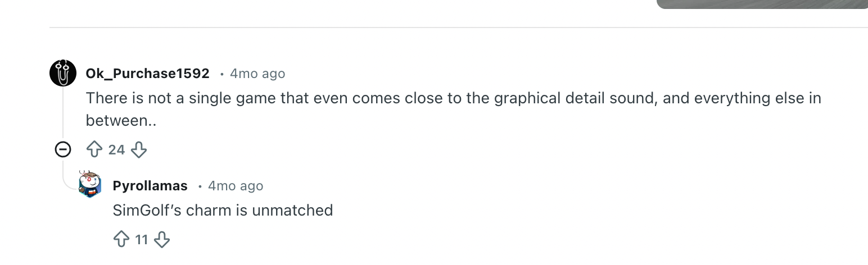Open the Pyrollamas username link

[x=150, y=186]
